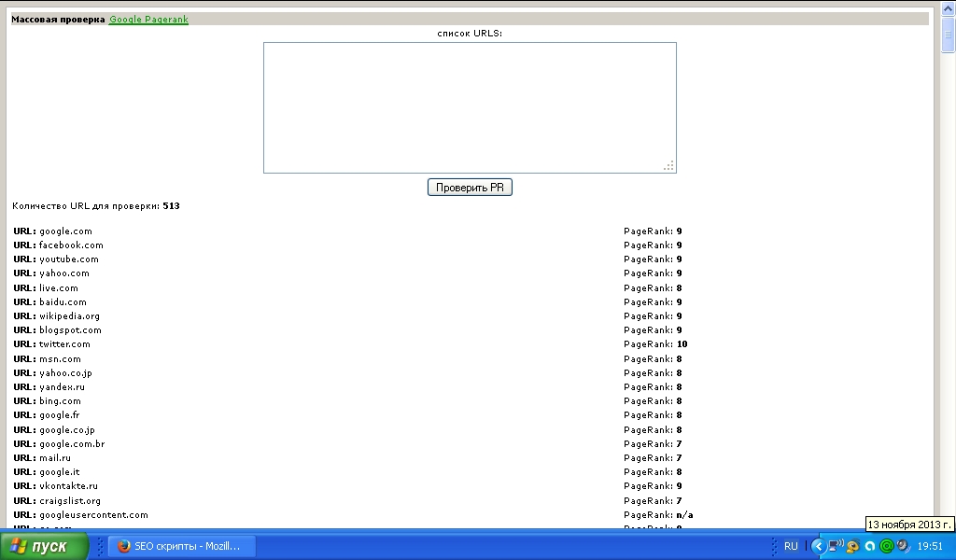Viewport: 956px width, 560px height.
Task: Click the Windows flag on Start button
Action: click(x=19, y=546)
